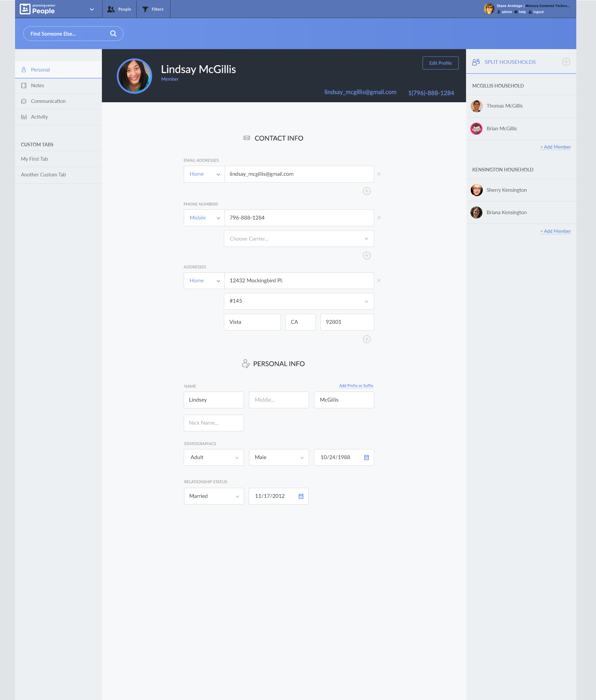The height and width of the screenshot is (700, 596).
Task: Open the Married relationship status dropdown
Action: pyautogui.click(x=214, y=496)
